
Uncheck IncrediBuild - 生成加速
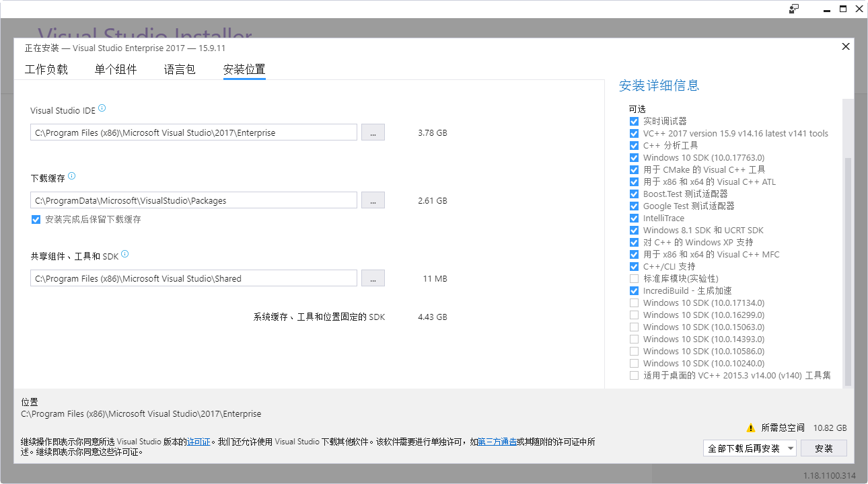[634, 290]
